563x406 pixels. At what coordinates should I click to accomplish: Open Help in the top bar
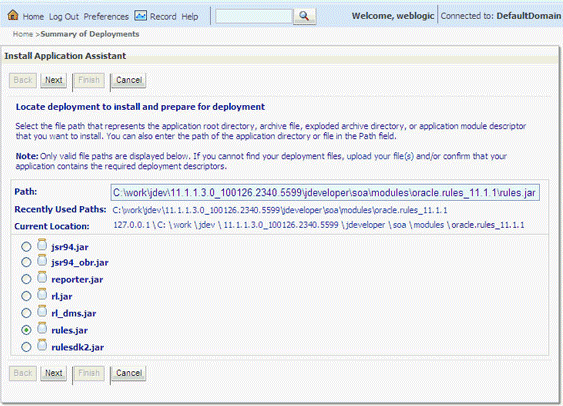click(x=190, y=17)
